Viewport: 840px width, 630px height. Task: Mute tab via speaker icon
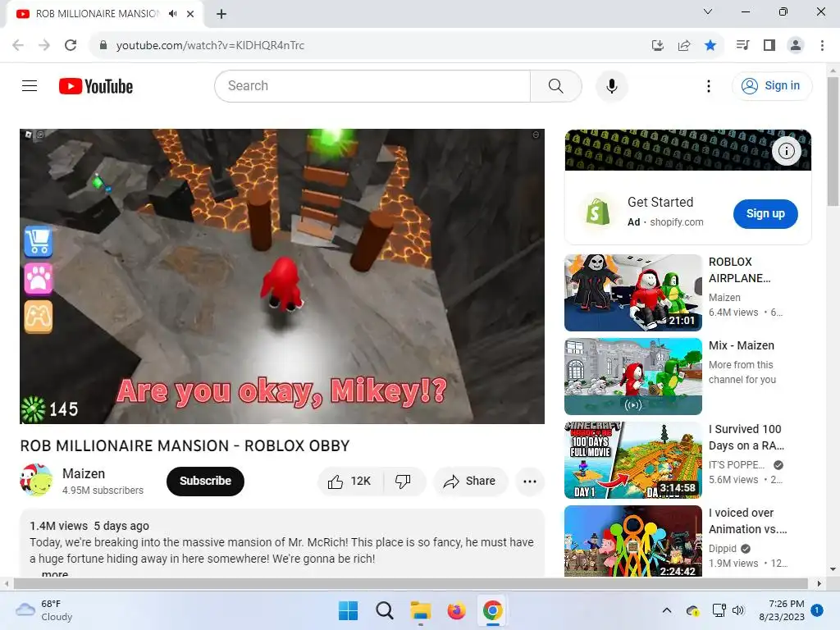[x=172, y=14]
